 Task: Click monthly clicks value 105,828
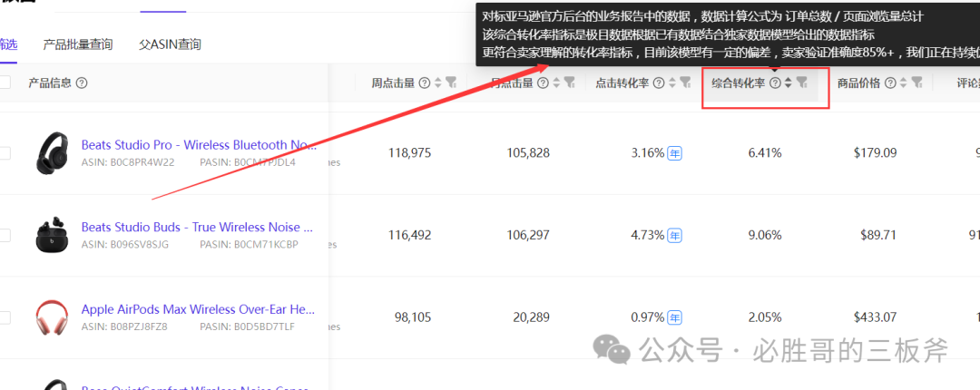click(x=528, y=152)
